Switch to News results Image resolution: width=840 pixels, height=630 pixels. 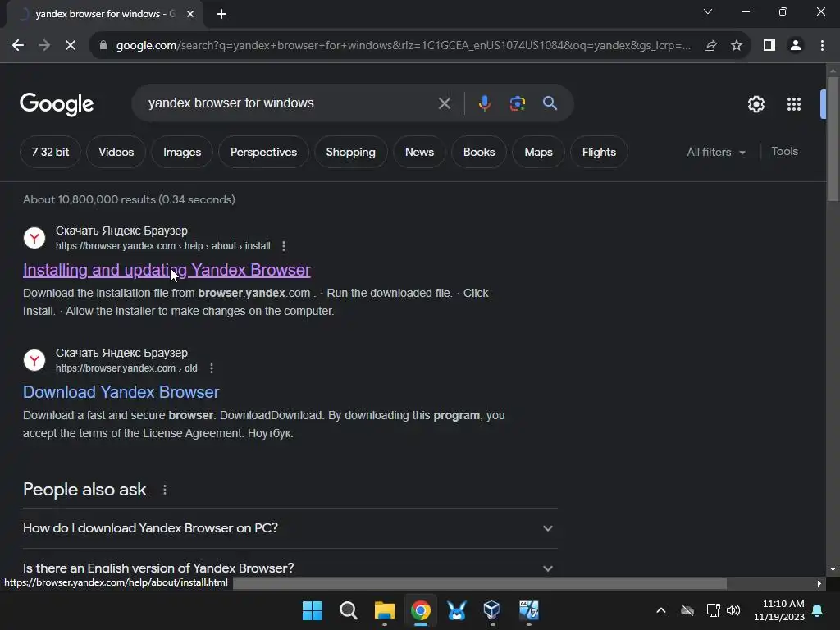click(x=419, y=152)
